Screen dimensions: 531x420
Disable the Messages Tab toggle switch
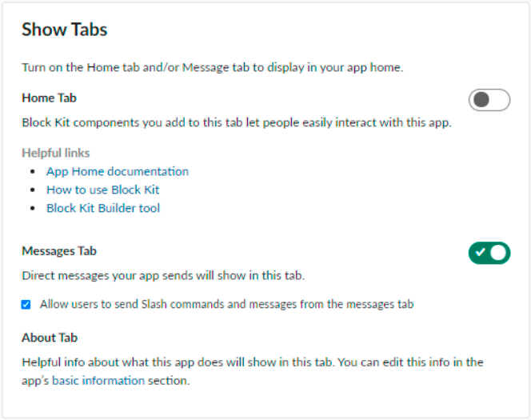tap(489, 253)
